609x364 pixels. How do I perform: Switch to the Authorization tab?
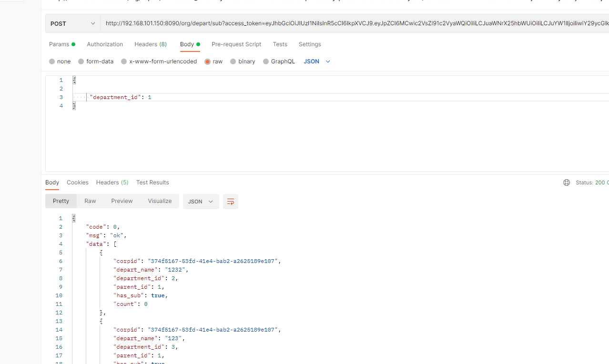pyautogui.click(x=105, y=44)
